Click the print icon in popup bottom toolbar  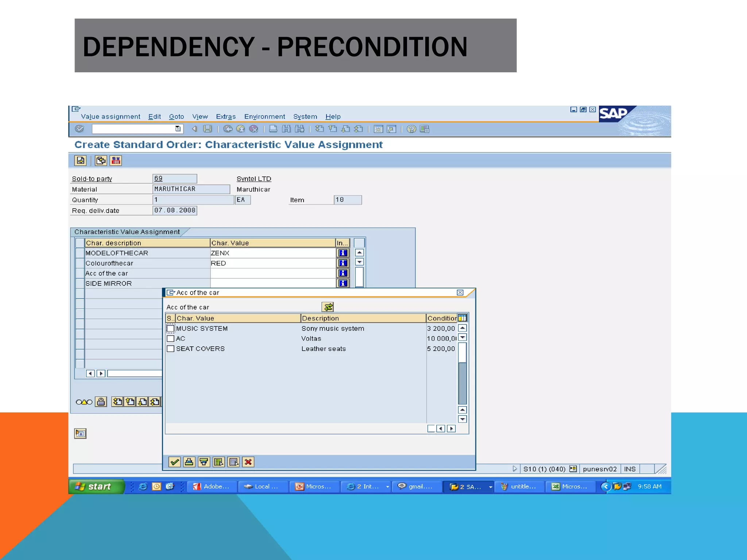pyautogui.click(x=189, y=462)
